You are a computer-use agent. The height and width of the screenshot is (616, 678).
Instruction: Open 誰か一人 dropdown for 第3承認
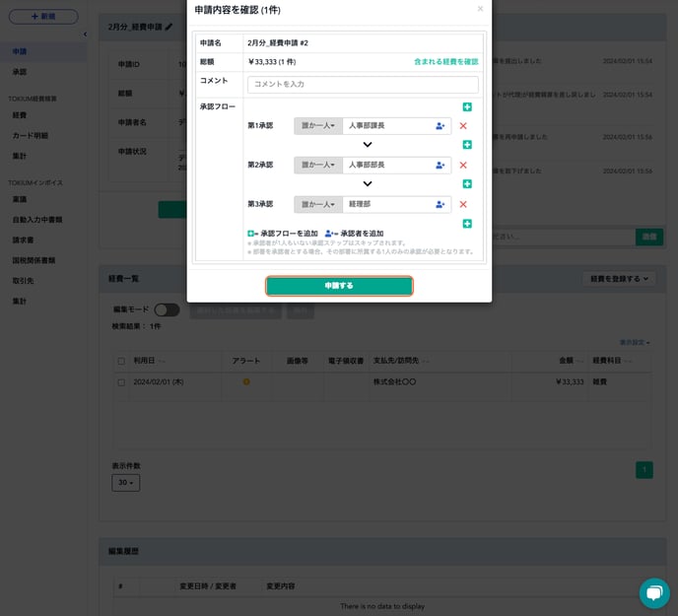click(318, 204)
